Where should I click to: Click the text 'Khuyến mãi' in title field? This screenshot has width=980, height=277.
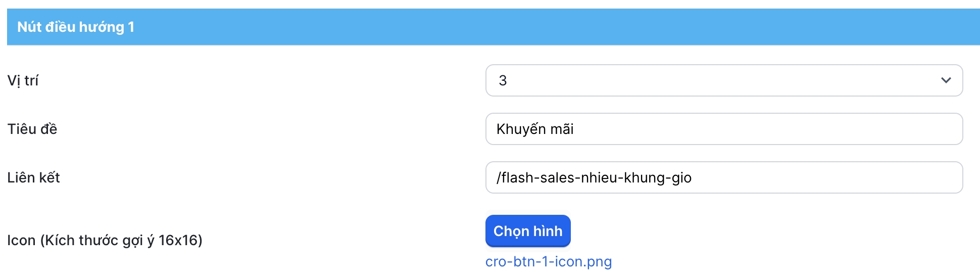535,129
